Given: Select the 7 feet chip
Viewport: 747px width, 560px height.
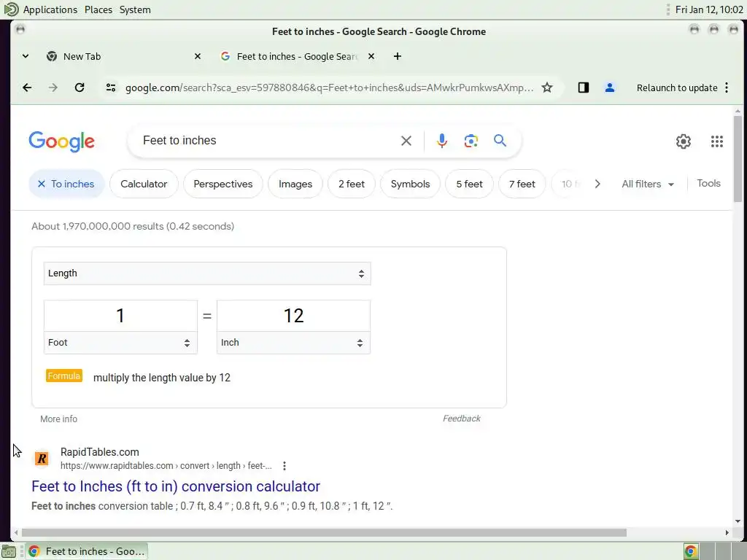Looking at the screenshot, I should click(522, 184).
